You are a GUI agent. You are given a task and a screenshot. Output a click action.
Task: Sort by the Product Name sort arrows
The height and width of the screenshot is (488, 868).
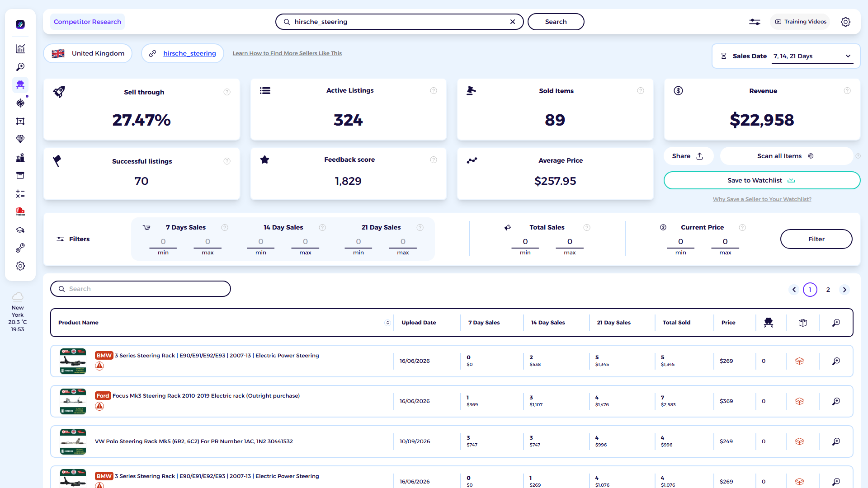(x=387, y=323)
